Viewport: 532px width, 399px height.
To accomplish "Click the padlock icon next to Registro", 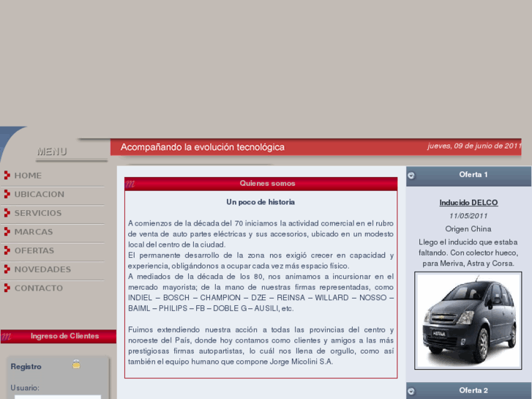I will click(x=76, y=364).
